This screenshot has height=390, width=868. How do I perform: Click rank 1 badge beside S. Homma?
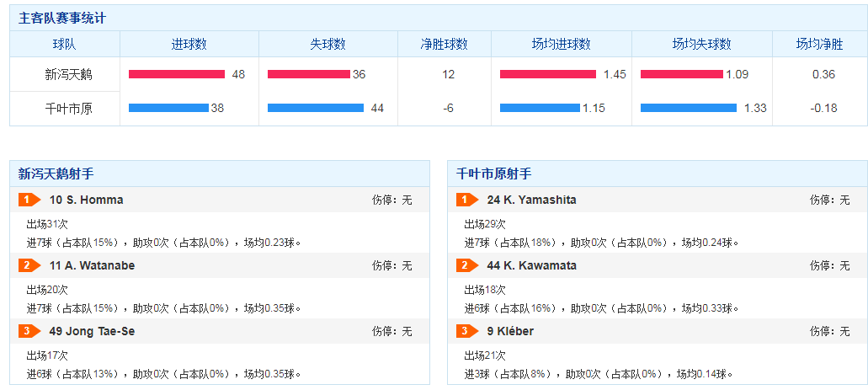29,200
